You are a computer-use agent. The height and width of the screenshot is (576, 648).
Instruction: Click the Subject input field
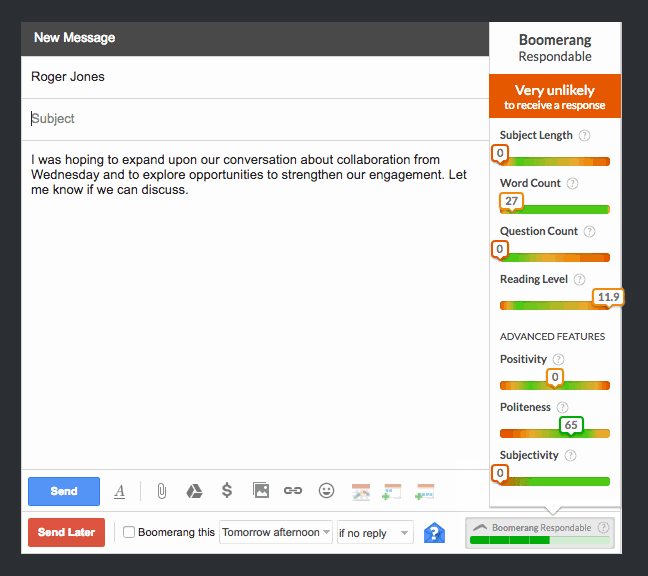coord(255,119)
